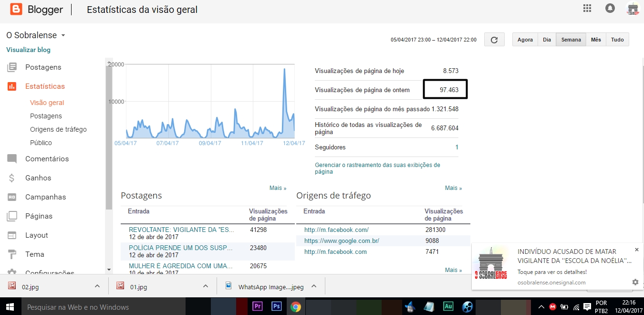Open the notifications bell

610,8
